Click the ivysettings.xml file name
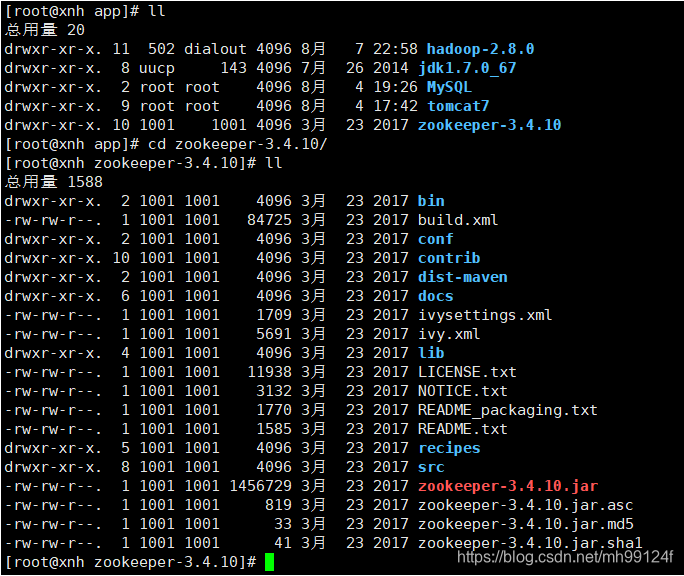 pyautogui.click(x=485, y=315)
